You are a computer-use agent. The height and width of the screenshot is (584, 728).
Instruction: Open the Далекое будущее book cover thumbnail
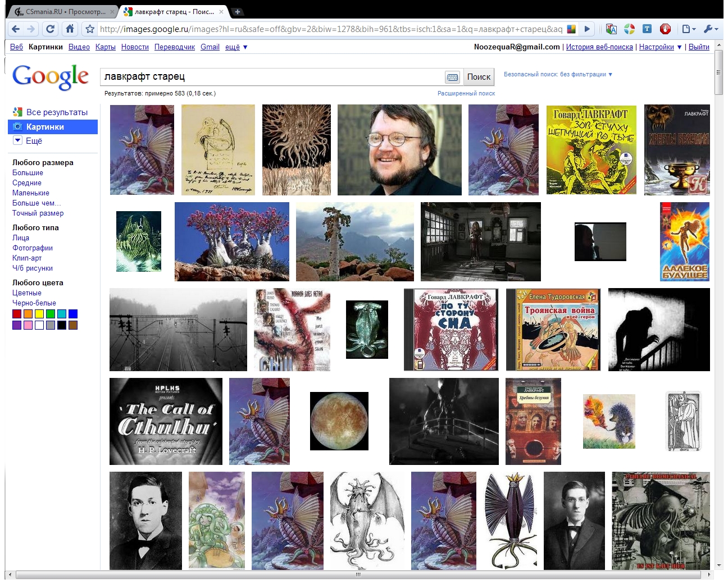pyautogui.click(x=685, y=241)
